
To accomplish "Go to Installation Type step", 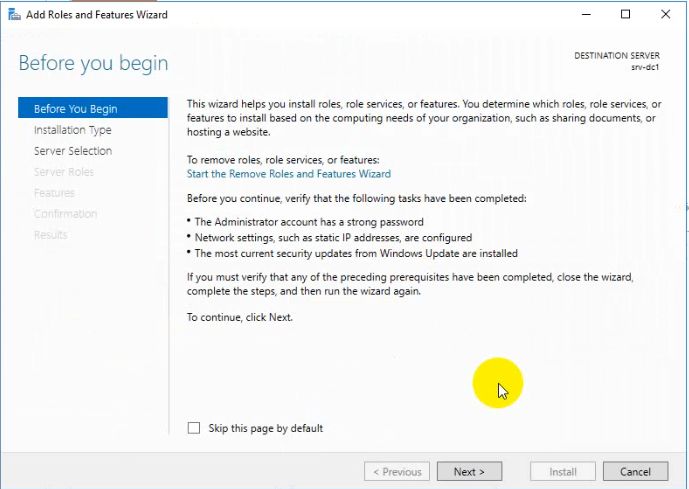I will point(73,130).
